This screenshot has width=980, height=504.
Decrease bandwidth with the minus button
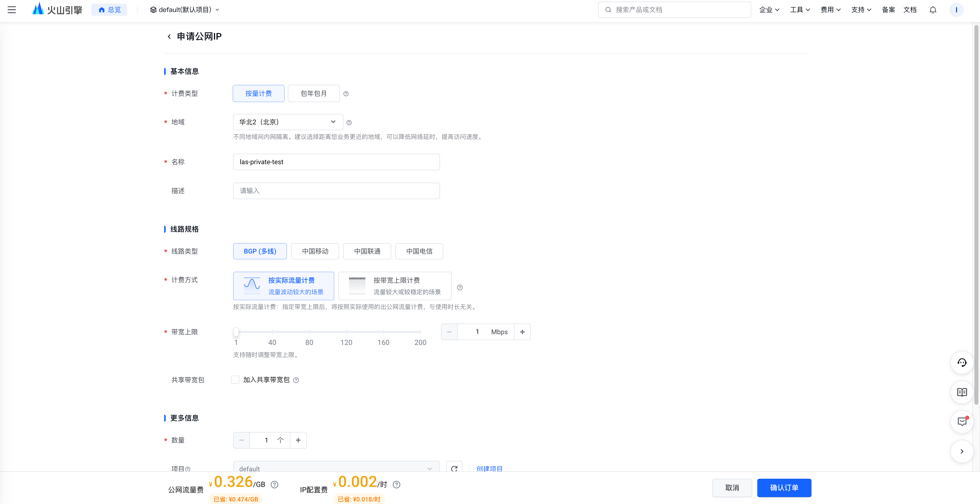click(x=449, y=332)
